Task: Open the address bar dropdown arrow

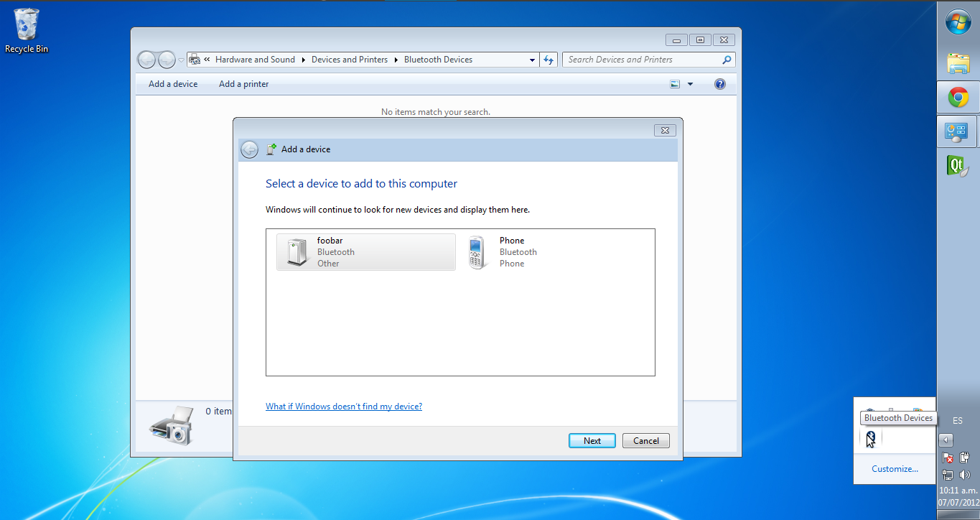Action: [x=531, y=59]
